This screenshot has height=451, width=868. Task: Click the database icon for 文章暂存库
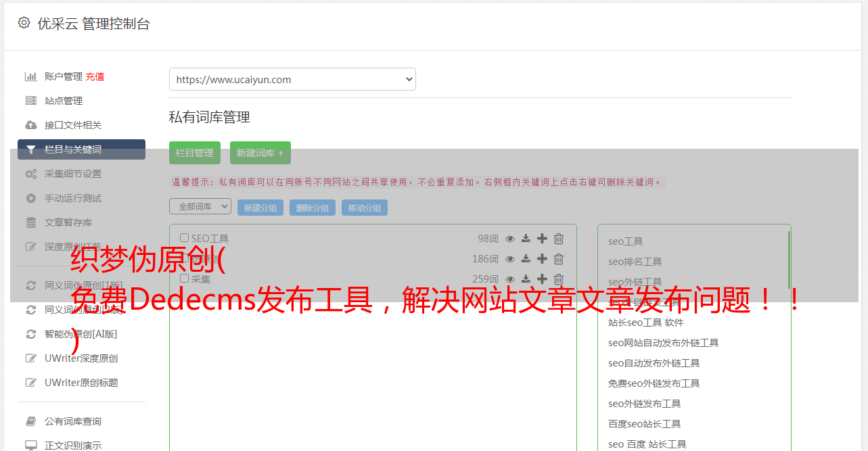point(31,222)
